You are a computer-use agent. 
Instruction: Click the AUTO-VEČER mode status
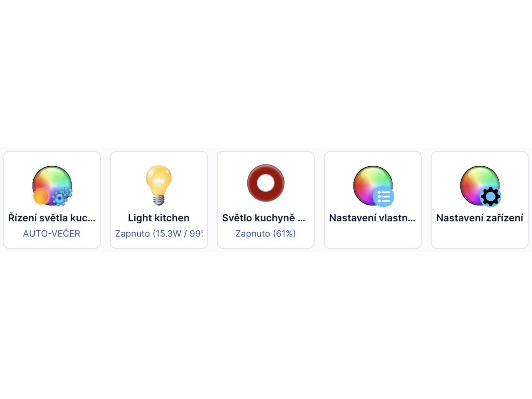click(51, 233)
